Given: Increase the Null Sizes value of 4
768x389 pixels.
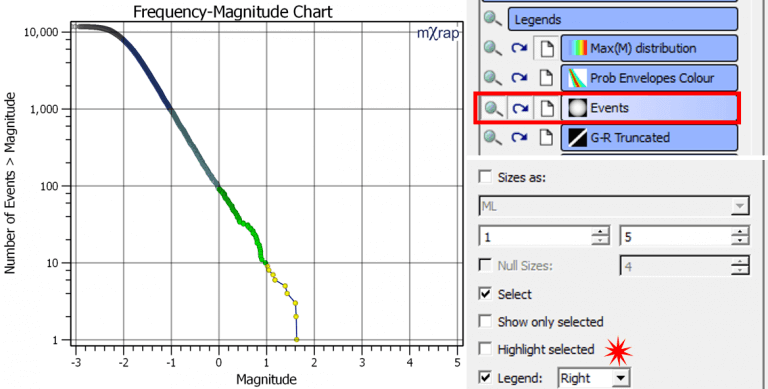Looking at the screenshot, I should pyautogui.click(x=741, y=261).
